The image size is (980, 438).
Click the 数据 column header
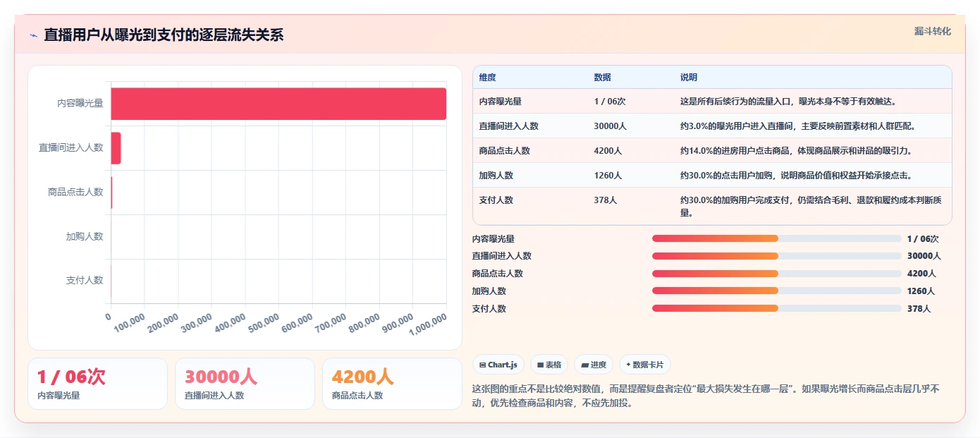click(x=603, y=78)
